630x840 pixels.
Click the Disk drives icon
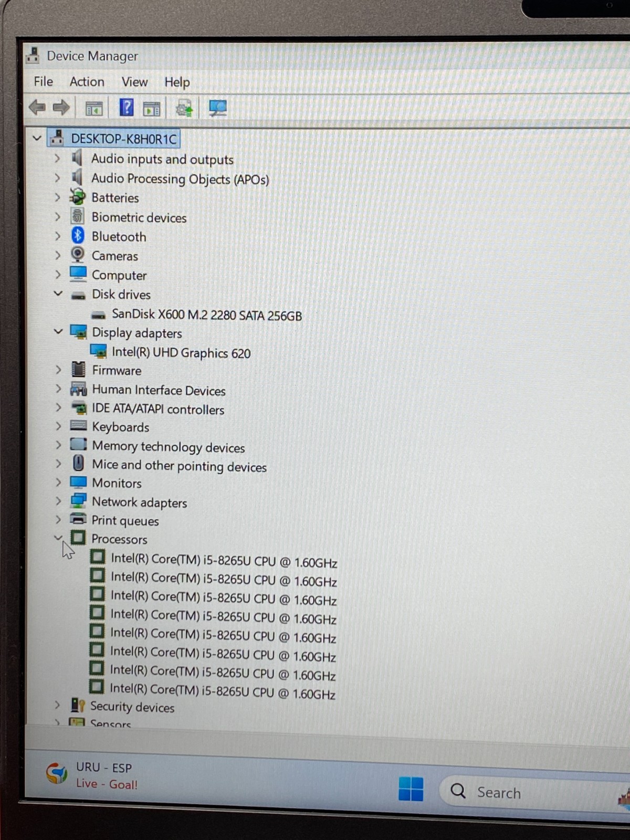[x=78, y=295]
